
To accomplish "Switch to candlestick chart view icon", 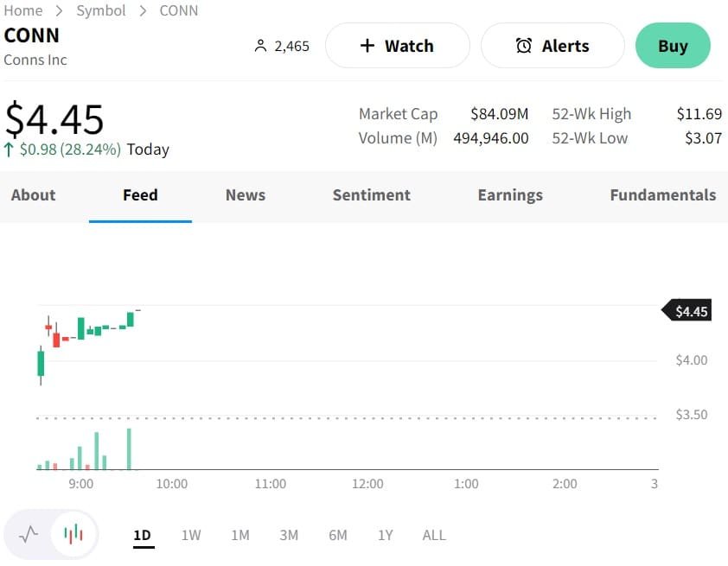I will pyautogui.click(x=74, y=534).
